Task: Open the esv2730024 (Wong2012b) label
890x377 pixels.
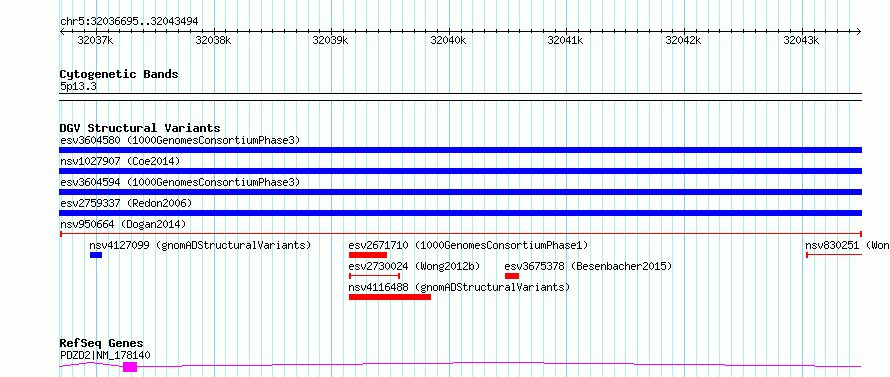Action: pyautogui.click(x=414, y=266)
